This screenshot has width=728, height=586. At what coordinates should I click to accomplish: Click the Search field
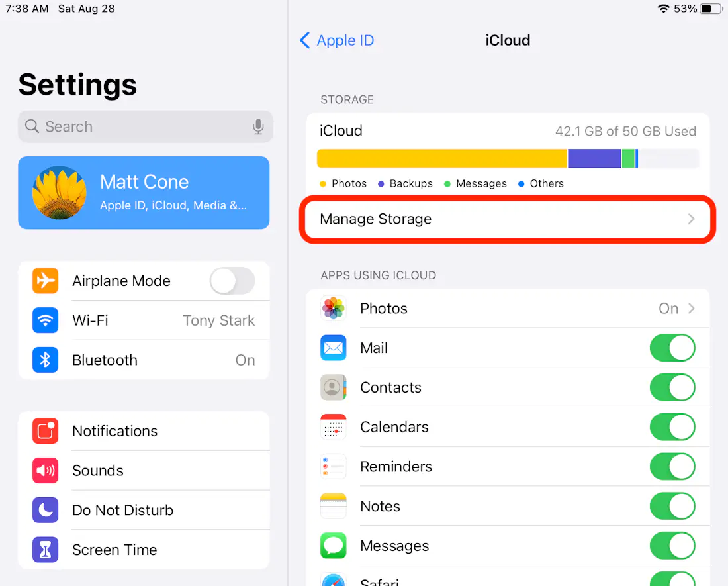[132, 126]
